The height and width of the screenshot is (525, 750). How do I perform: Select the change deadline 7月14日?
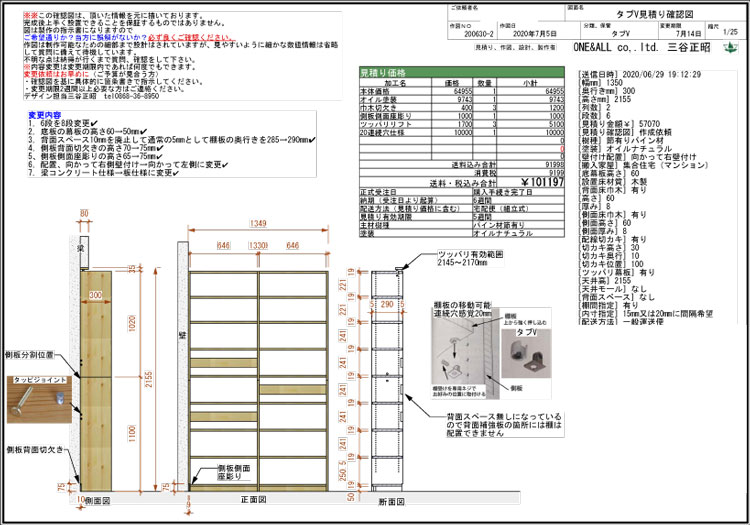pos(688,34)
